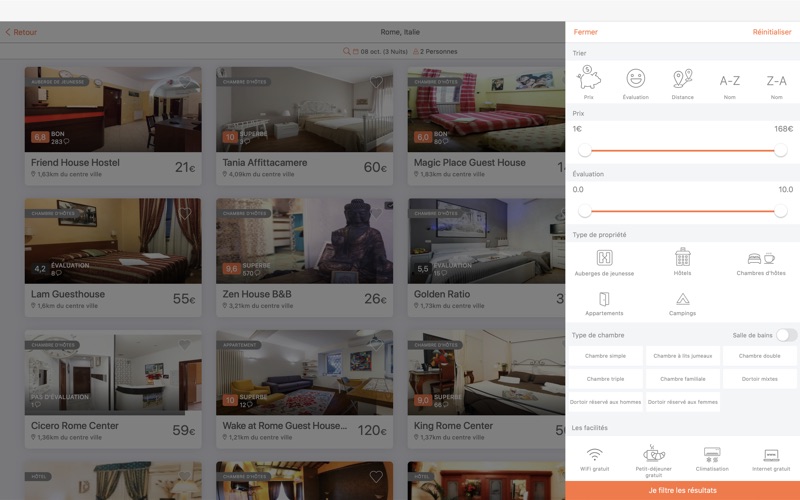Select Chambre simple room type

click(606, 356)
